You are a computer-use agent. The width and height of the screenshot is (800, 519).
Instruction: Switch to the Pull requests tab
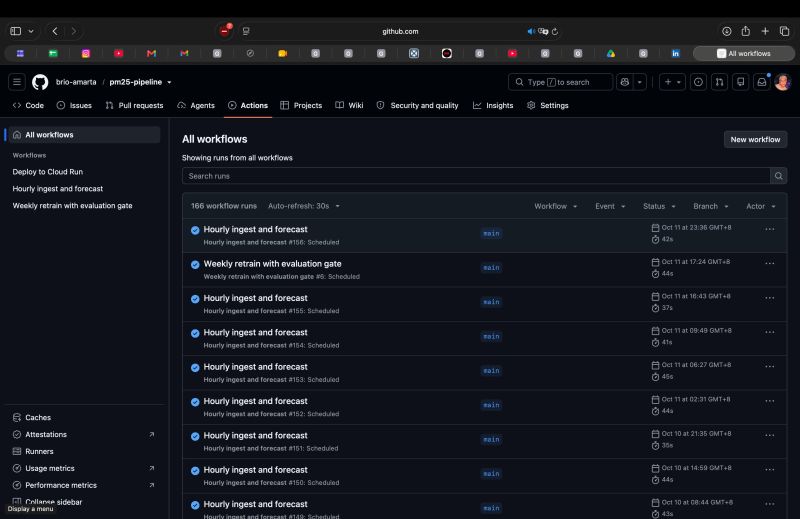[x=134, y=105]
